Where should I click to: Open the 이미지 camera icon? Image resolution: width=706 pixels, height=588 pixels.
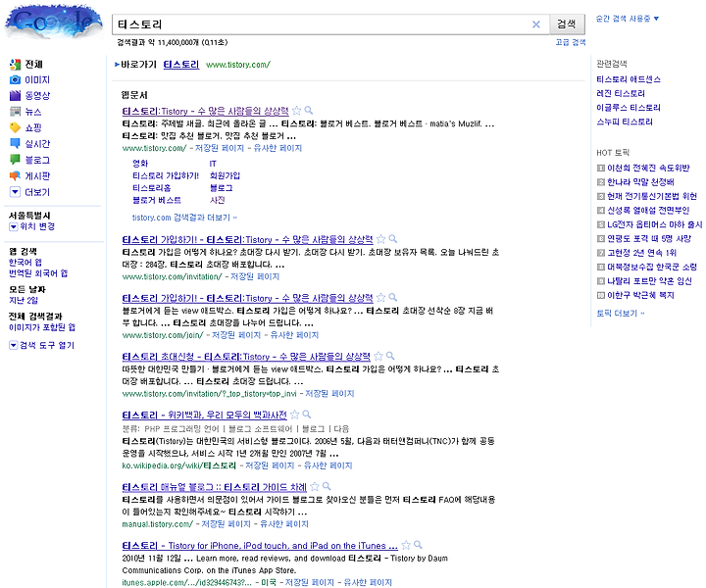coord(15,80)
